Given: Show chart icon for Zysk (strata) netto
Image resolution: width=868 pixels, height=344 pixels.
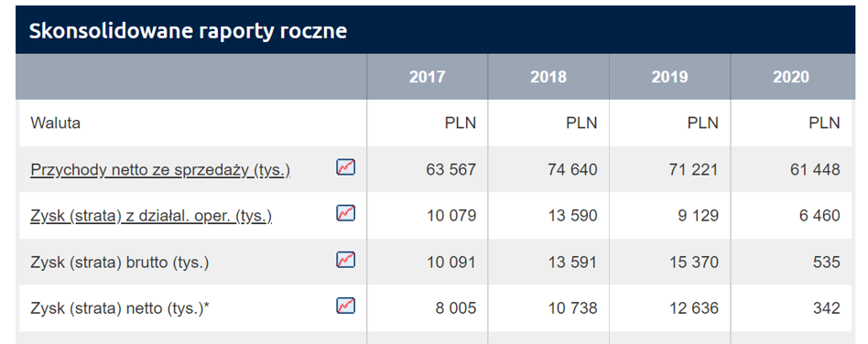Looking at the screenshot, I should (x=346, y=306).
